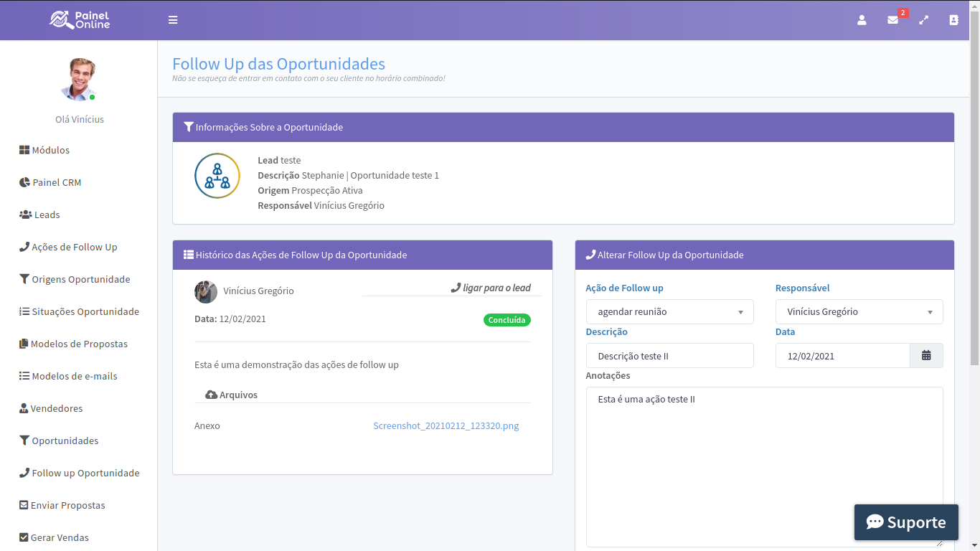Screen dimensions: 980x551
Task: Click the phone icon in Alterar Follow Up header
Action: [x=590, y=255]
